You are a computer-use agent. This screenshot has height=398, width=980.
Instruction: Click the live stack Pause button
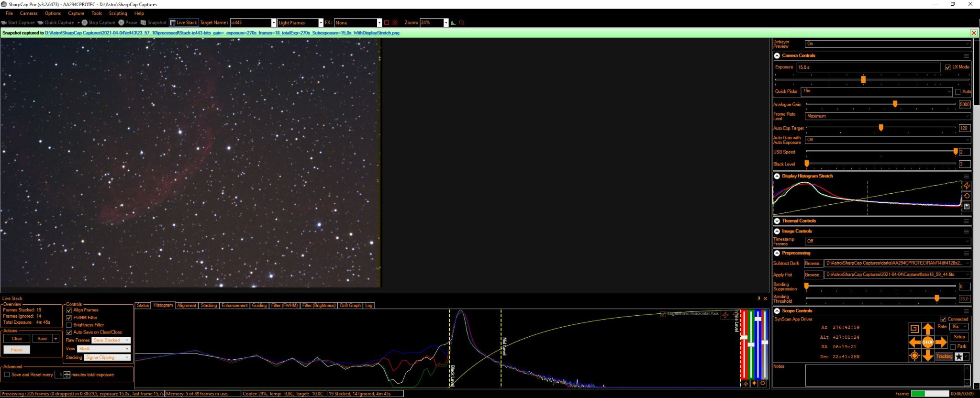[17, 350]
